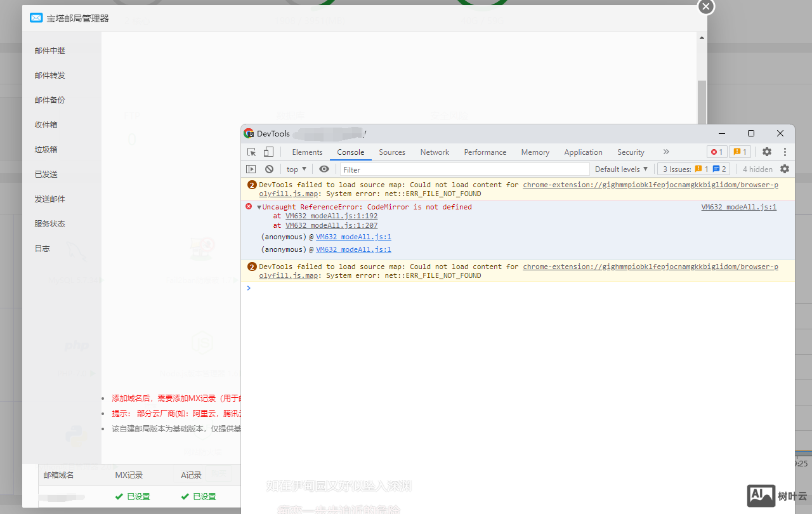This screenshot has height=514, width=812.
Task: Expand the Default levels dropdown
Action: pos(621,169)
